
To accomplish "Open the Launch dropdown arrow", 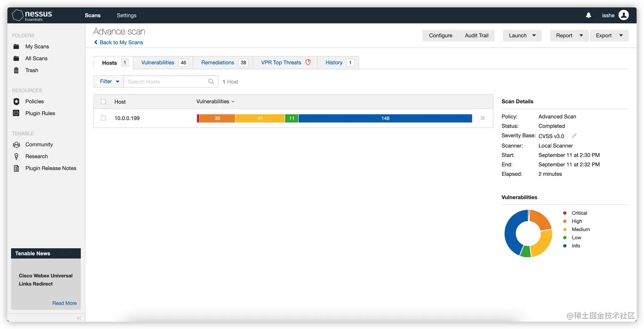I will tap(534, 36).
